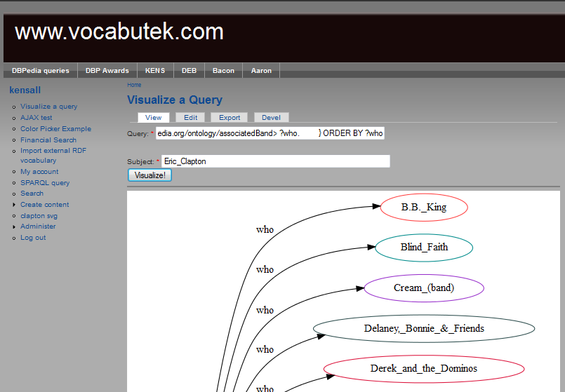
Task: Open the SPARQL query link
Action: pyautogui.click(x=45, y=183)
